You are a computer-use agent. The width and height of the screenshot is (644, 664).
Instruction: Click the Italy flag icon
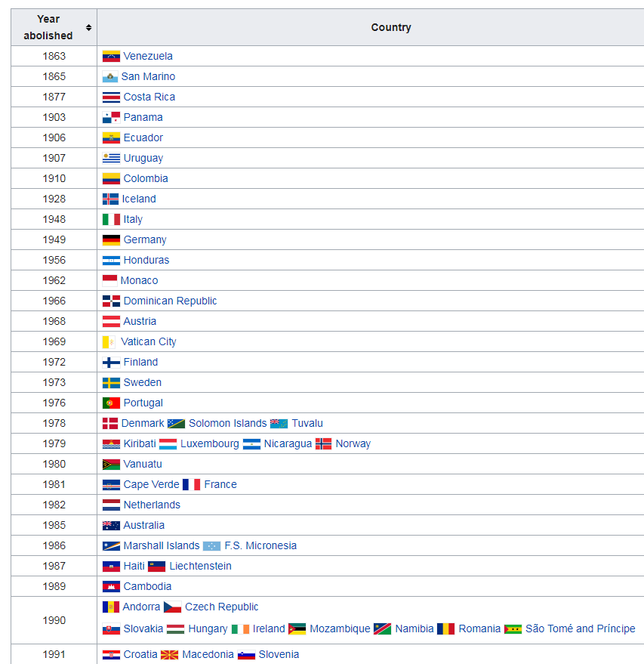coord(111,219)
